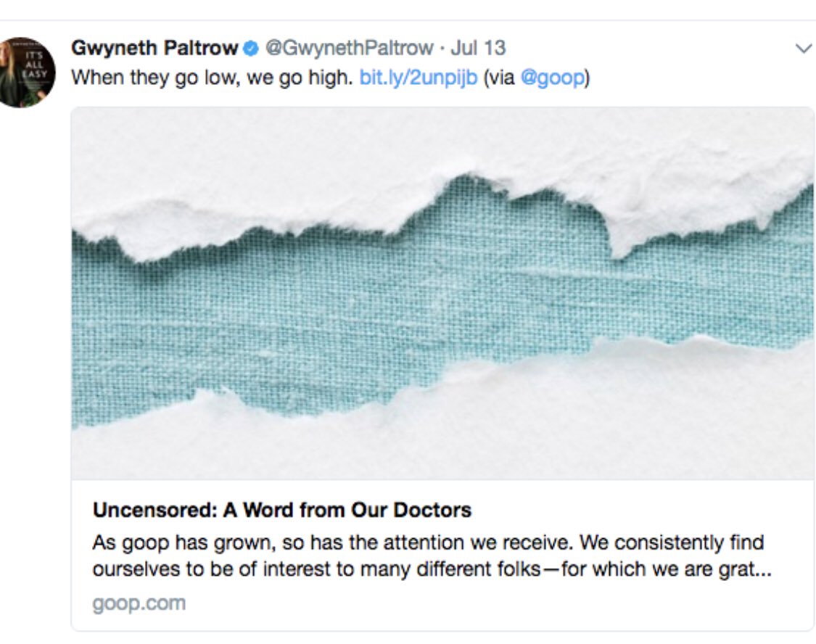
Task: Expand the tweet options chevron
Action: 804,49
